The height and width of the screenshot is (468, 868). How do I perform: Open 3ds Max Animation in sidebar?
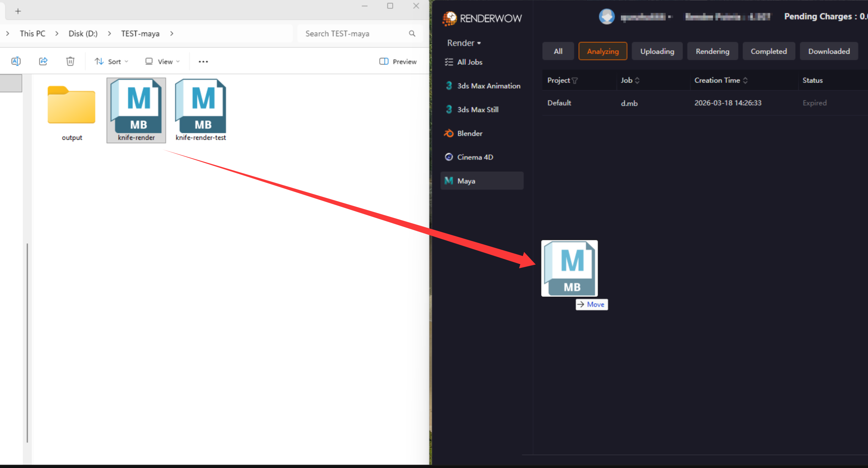tap(482, 86)
